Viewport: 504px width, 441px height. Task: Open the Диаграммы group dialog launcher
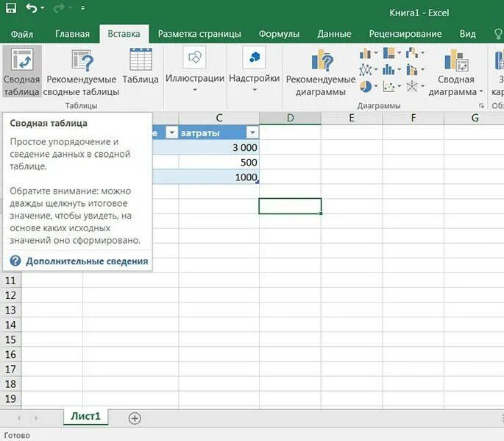click(x=481, y=105)
